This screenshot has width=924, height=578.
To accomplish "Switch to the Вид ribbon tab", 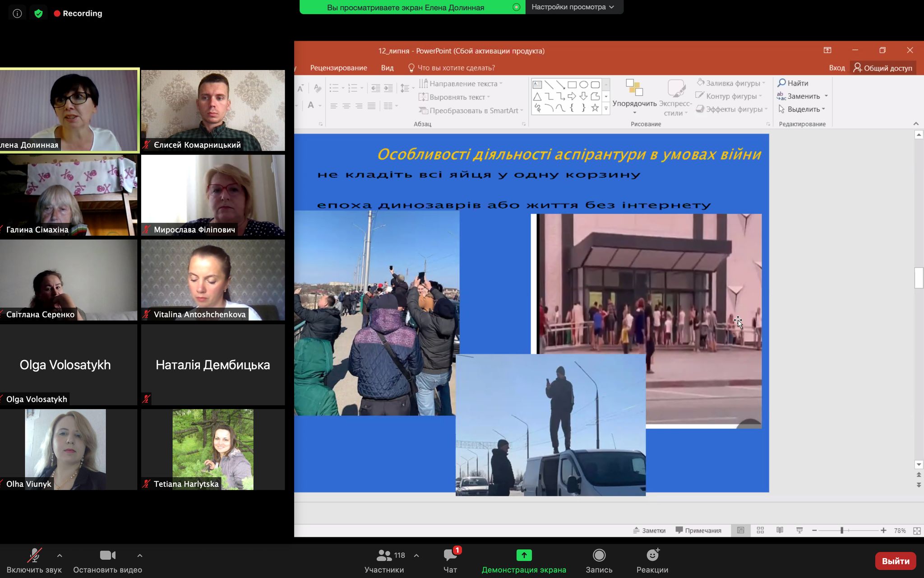I will click(387, 68).
